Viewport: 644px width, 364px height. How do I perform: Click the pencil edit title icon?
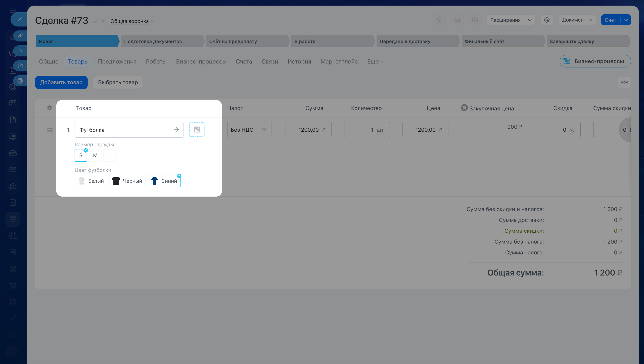(x=95, y=21)
